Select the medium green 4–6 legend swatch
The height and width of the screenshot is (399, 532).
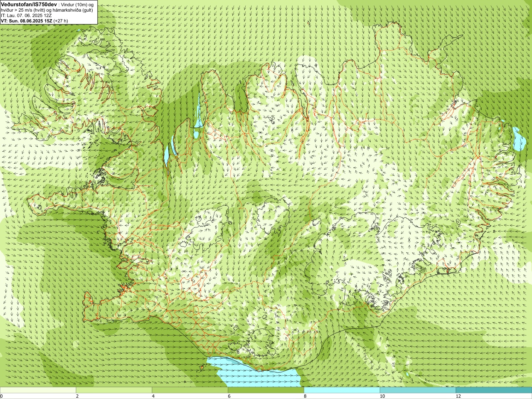190,390
